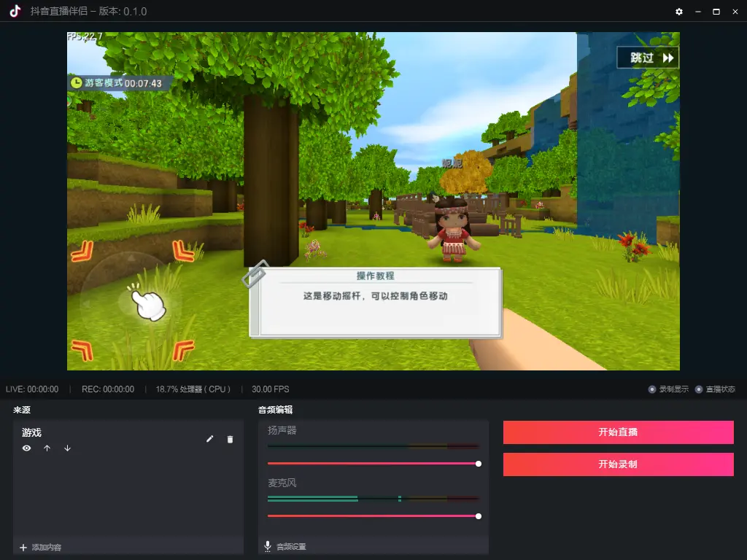Edit the 游戏 source with pencil icon
This screenshot has height=560, width=747.
[209, 438]
